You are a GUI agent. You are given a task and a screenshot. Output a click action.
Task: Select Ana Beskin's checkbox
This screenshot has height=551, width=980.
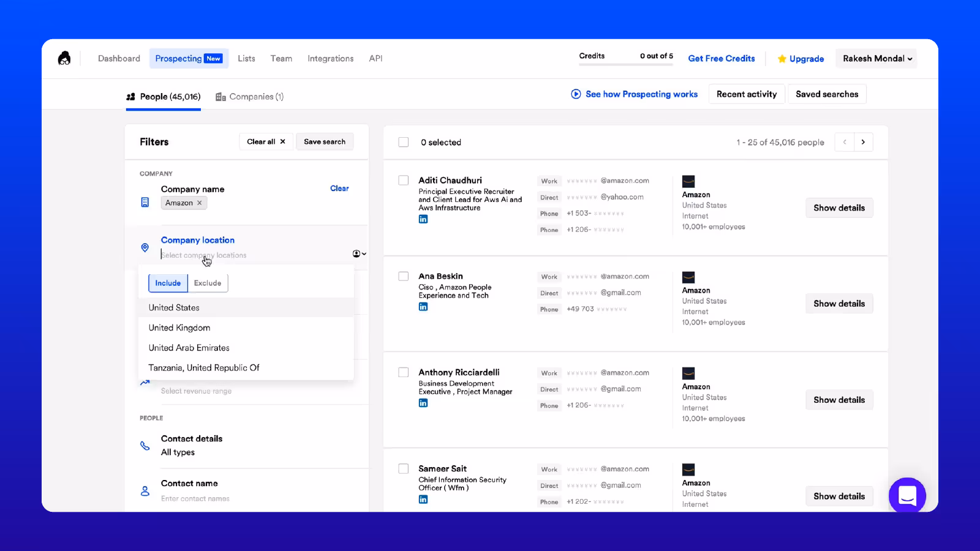pyautogui.click(x=404, y=276)
